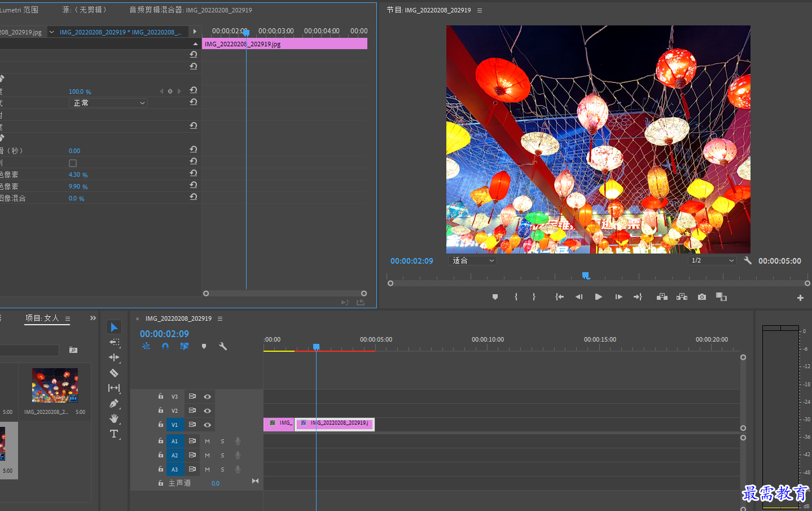Viewport: 812px width, 511px height.
Task: Open Program monitor settings wrench
Action: click(748, 260)
